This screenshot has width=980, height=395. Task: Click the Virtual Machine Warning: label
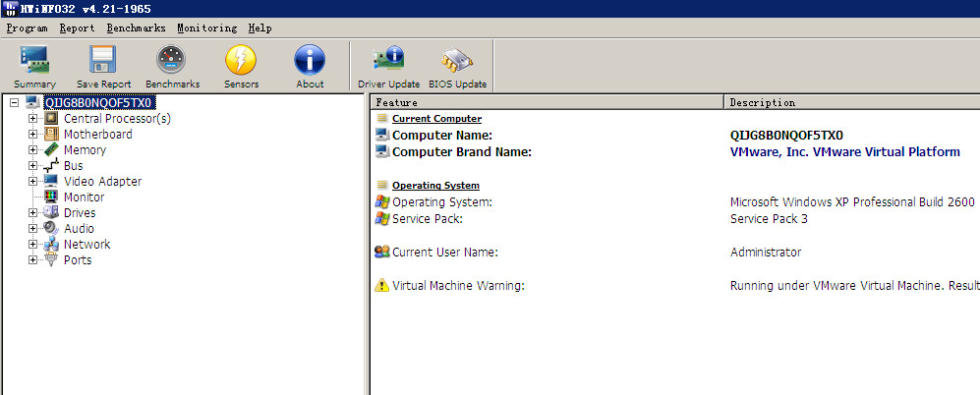[458, 286]
